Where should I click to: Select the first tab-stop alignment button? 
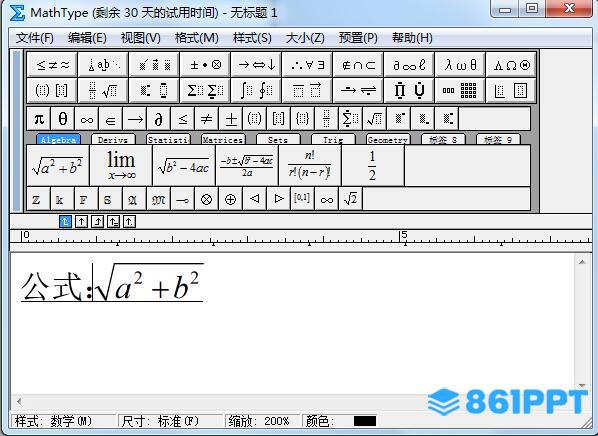(x=66, y=222)
